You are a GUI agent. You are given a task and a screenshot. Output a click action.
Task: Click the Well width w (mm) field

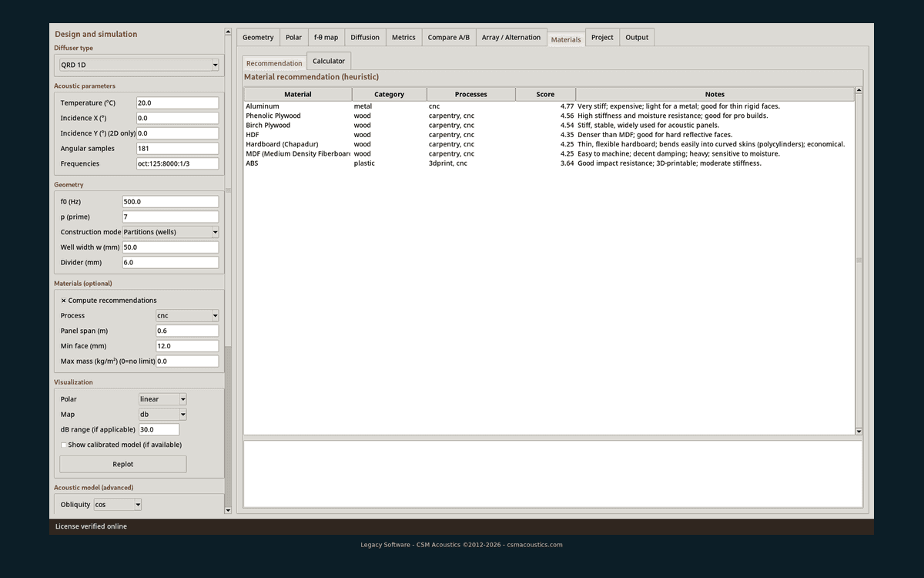coord(171,247)
